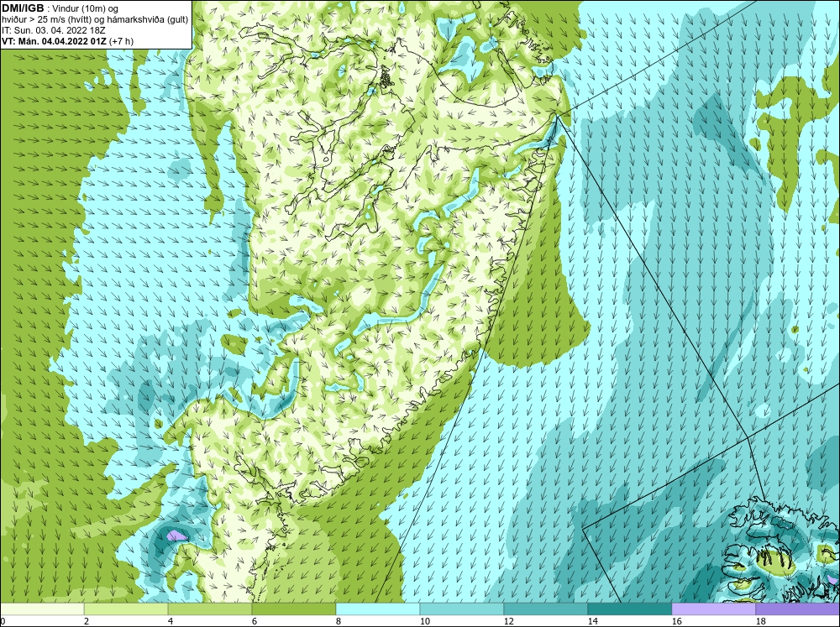Click the 4–6 m/s green legend swatch
840x627 pixels.
(210, 609)
